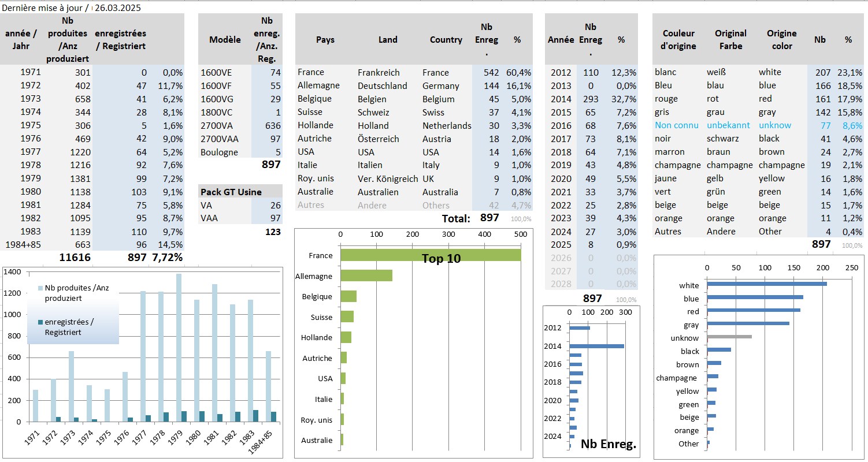Click the white count 207
Screen dimensions: 868x462
pos(822,72)
